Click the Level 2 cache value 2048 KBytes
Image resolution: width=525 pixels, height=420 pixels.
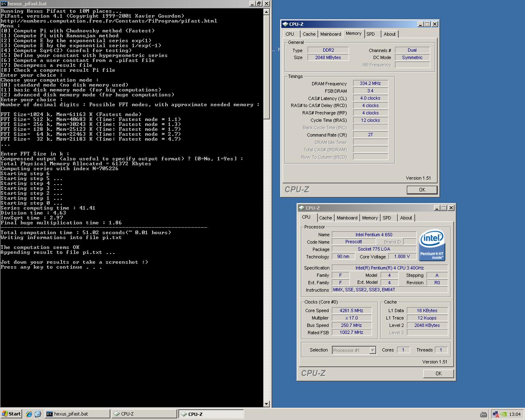427,325
